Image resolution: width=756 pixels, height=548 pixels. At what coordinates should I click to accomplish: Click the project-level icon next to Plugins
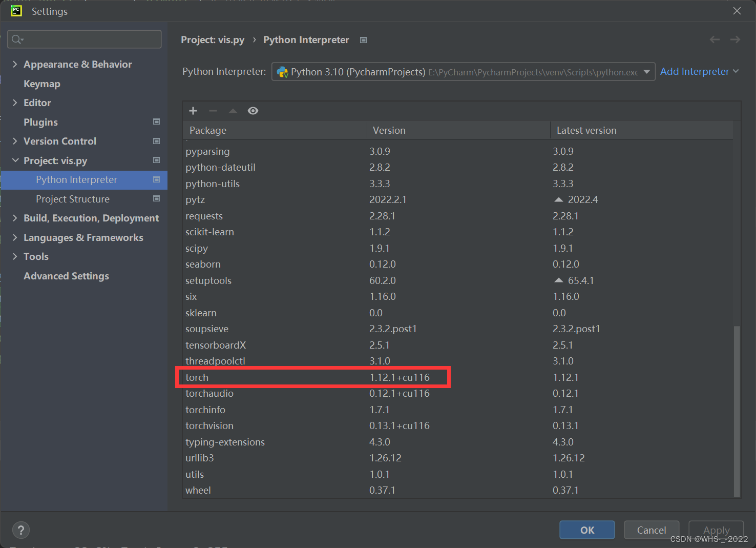[x=157, y=121]
